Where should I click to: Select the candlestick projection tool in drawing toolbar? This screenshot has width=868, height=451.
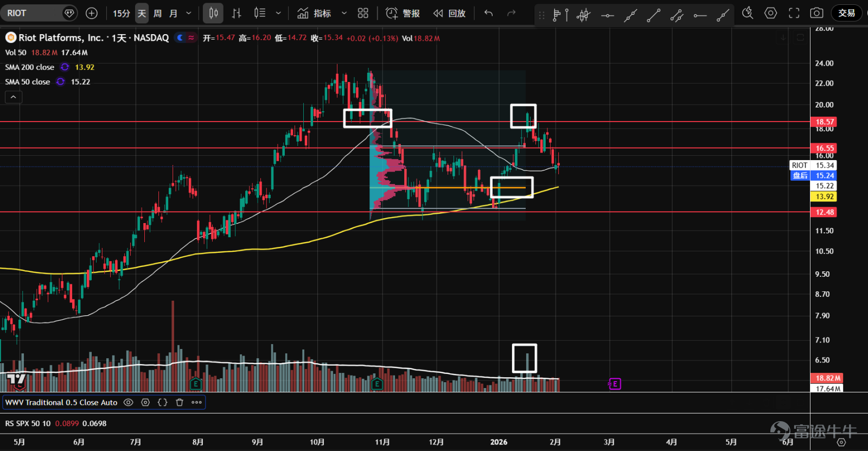tap(584, 15)
